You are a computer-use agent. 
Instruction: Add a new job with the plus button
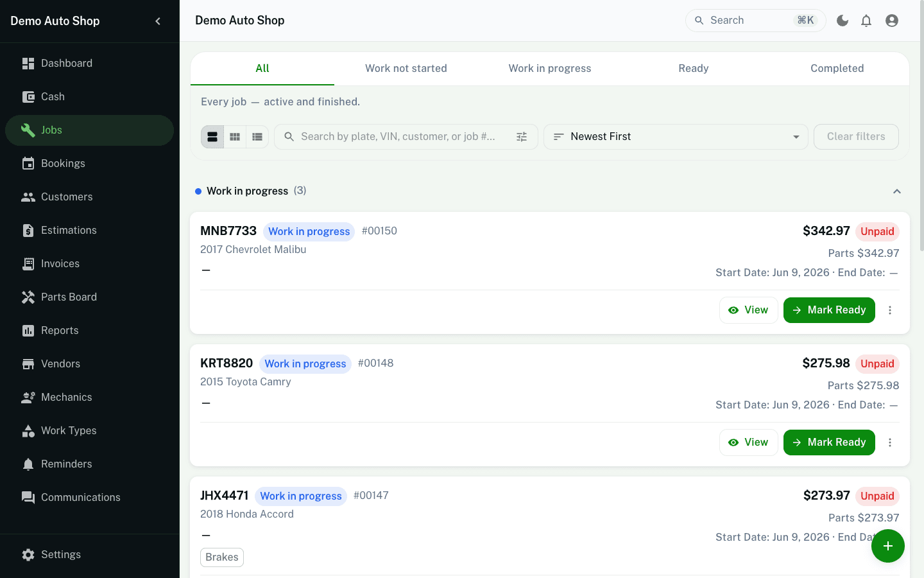pos(888,546)
